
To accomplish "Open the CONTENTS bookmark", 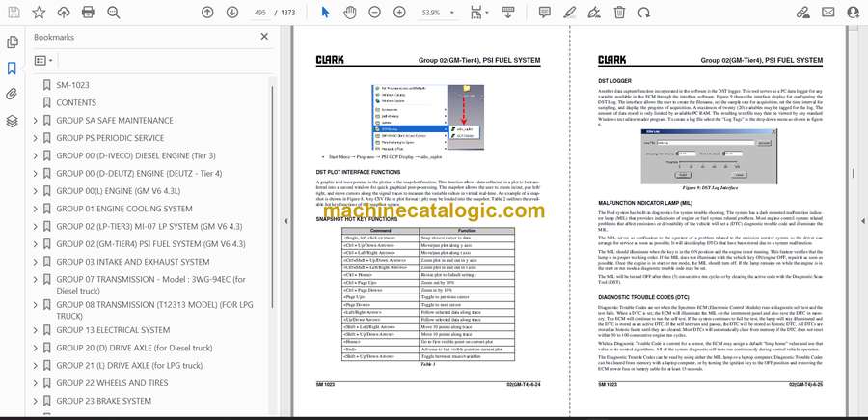I will coord(76,102).
